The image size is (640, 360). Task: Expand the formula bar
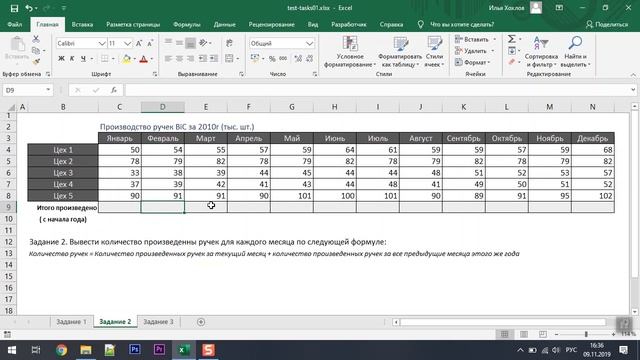point(633,90)
